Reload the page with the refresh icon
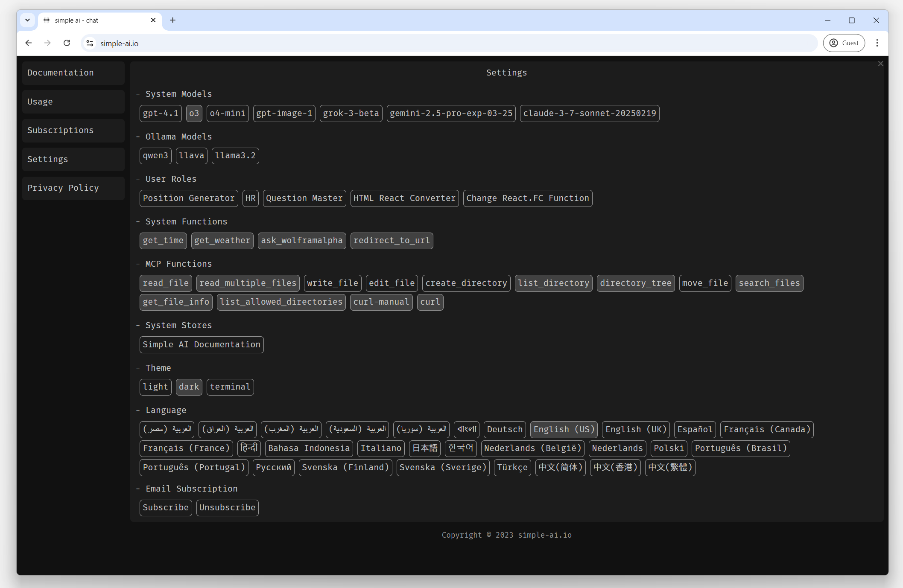 click(x=67, y=43)
